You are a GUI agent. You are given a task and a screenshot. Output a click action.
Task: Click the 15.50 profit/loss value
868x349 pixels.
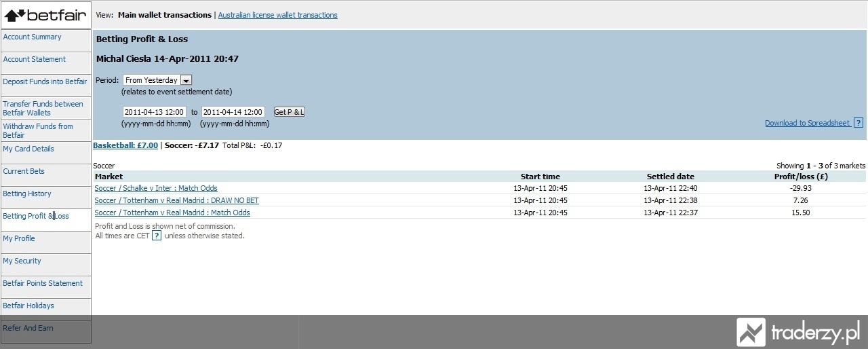click(801, 213)
